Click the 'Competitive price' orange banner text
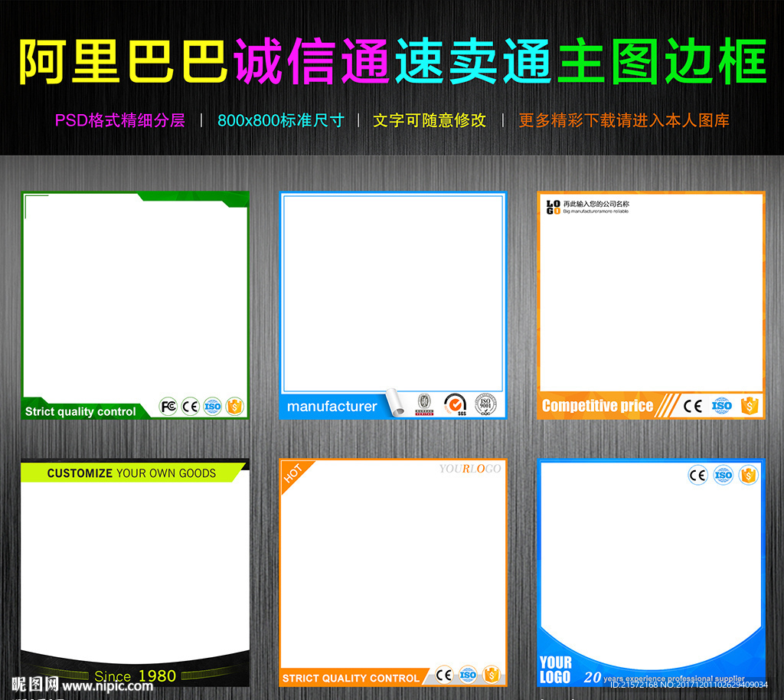The height and width of the screenshot is (700, 784). 597,405
